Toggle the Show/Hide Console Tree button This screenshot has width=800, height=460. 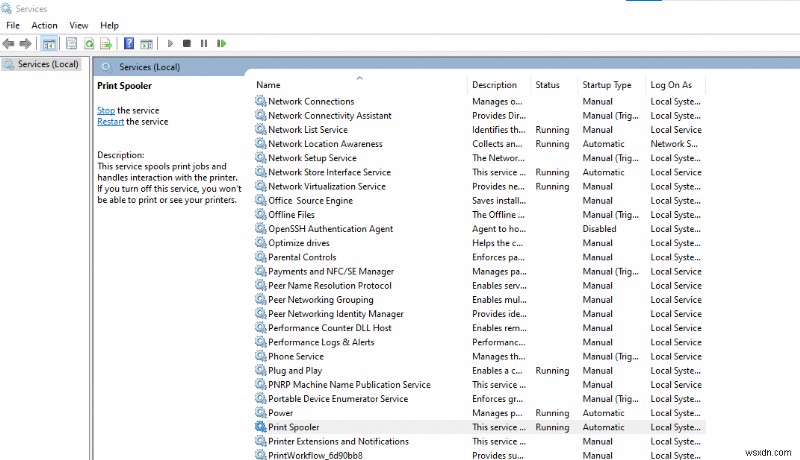pos(49,44)
